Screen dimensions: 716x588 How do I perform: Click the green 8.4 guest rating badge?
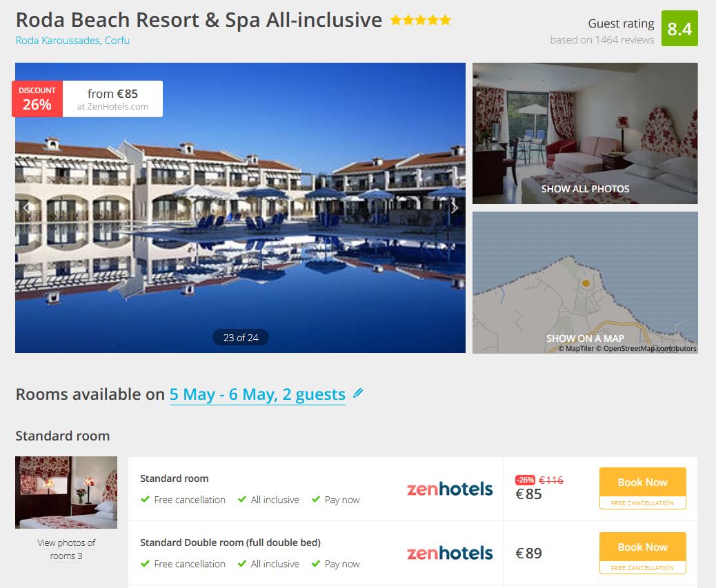pyautogui.click(x=679, y=28)
